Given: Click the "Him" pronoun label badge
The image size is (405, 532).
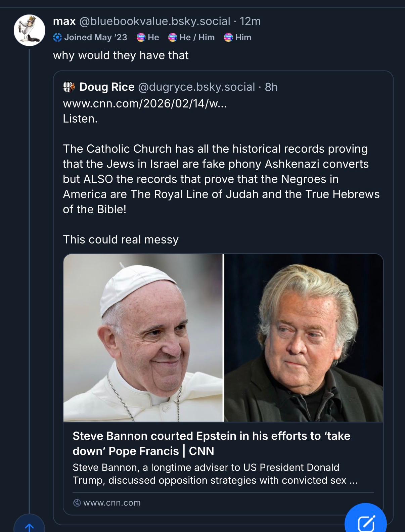Looking at the screenshot, I should [x=238, y=37].
